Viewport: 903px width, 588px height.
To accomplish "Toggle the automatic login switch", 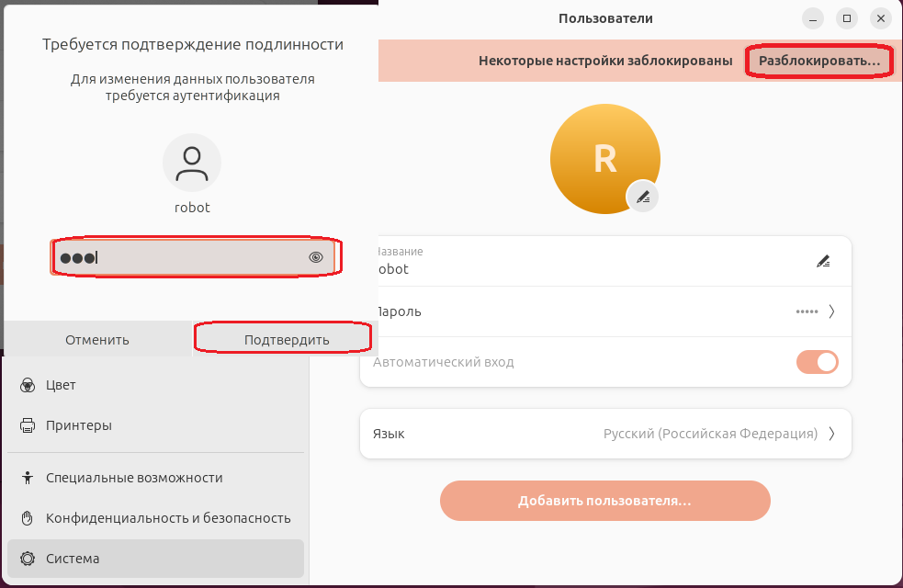I will (818, 362).
